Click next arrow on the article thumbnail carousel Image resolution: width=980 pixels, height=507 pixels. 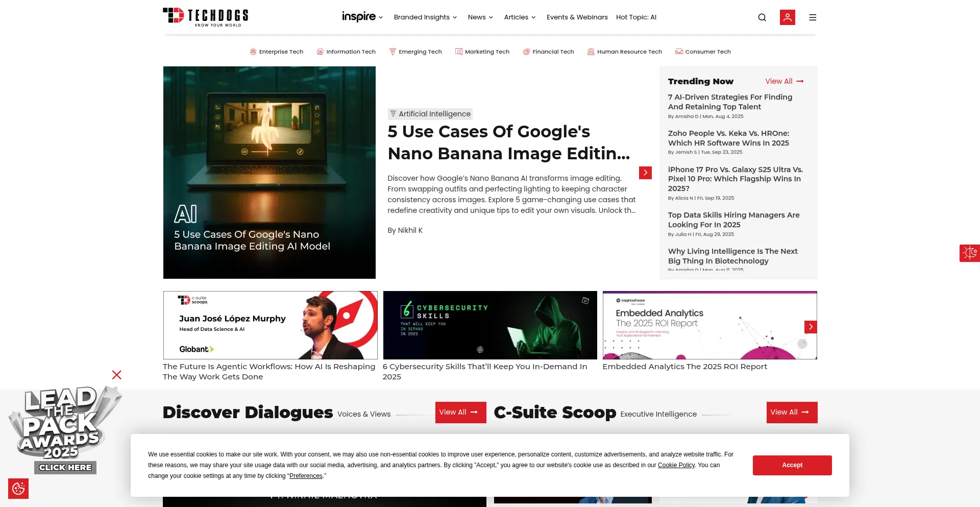tap(810, 327)
